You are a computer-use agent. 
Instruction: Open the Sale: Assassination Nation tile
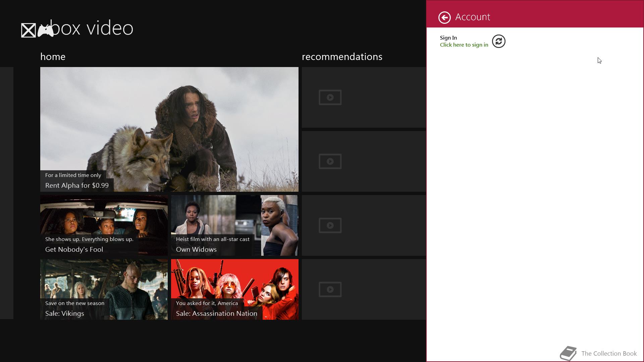pyautogui.click(x=235, y=290)
